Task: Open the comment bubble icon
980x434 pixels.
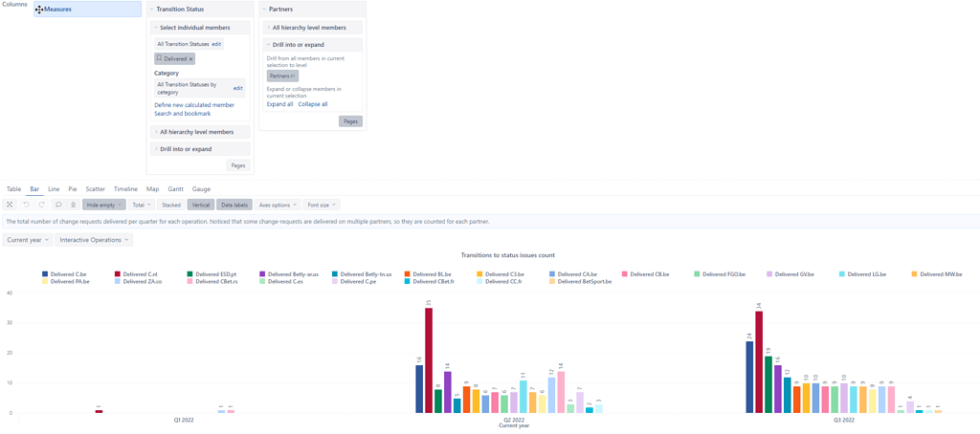Action: coord(58,205)
